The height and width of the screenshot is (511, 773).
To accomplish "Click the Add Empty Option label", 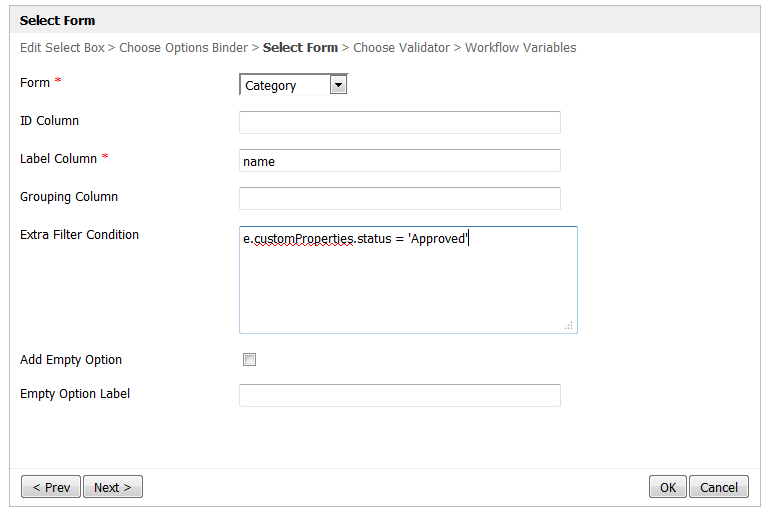I will (71, 360).
